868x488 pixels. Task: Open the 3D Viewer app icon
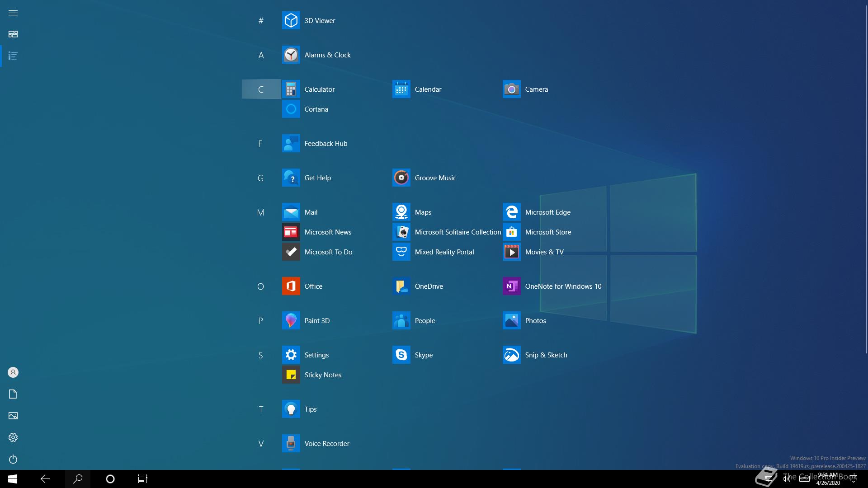tap(291, 20)
